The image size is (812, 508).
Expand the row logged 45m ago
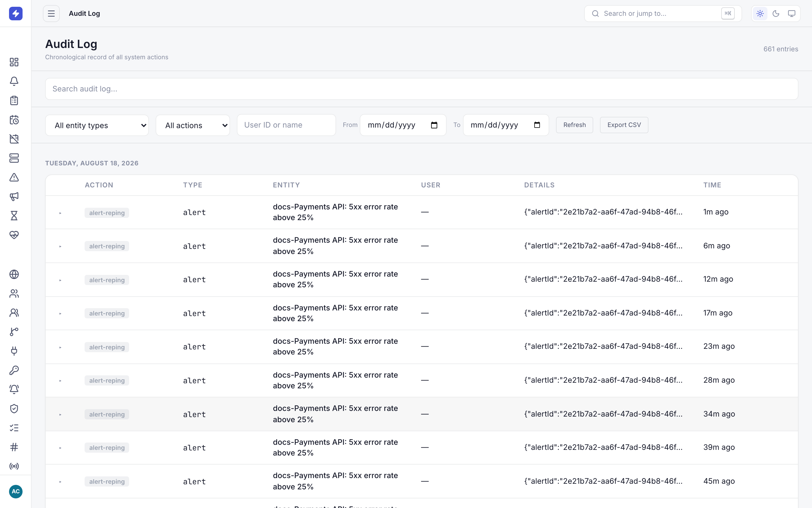click(x=60, y=482)
